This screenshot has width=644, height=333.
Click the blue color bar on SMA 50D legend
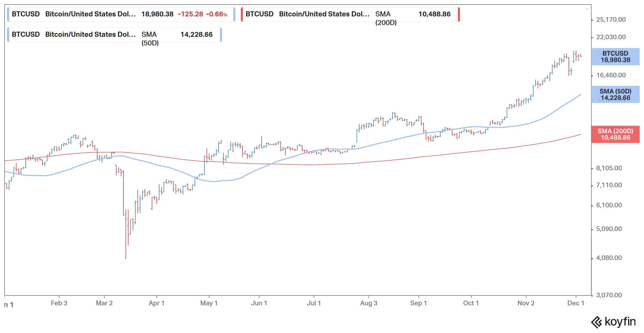pyautogui.click(x=8, y=35)
